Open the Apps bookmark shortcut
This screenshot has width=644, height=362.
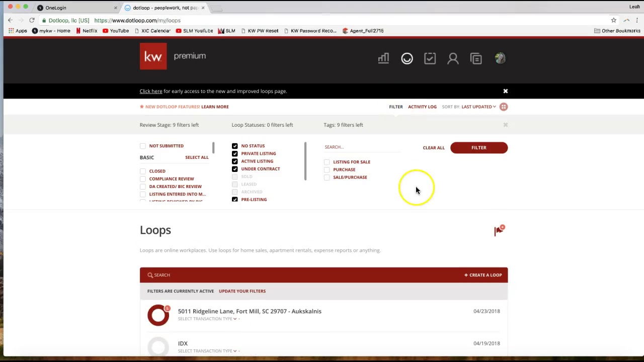point(18,31)
